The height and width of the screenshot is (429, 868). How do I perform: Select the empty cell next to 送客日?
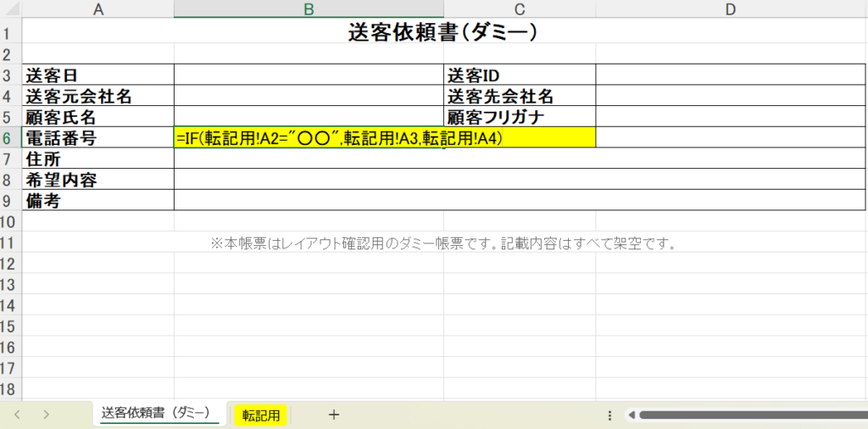(x=309, y=75)
